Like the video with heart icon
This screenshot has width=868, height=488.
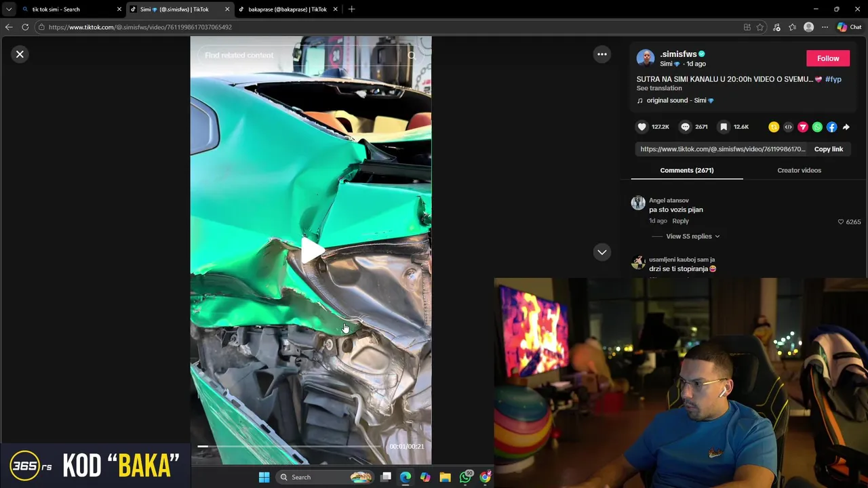tap(642, 127)
